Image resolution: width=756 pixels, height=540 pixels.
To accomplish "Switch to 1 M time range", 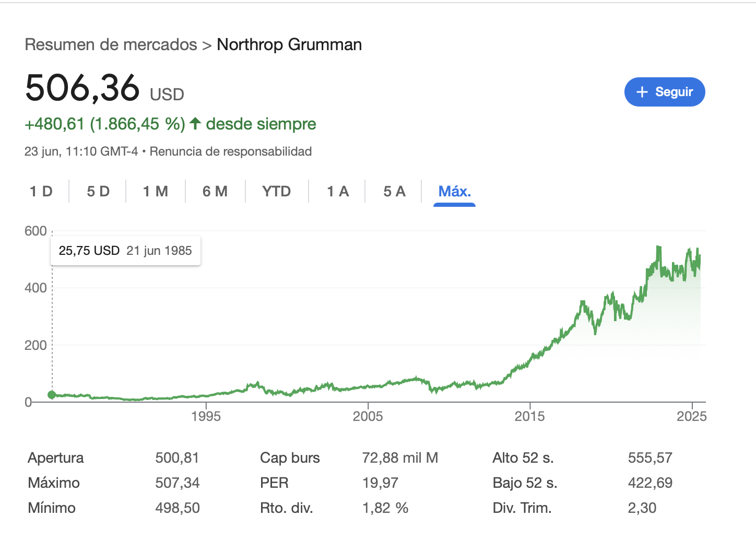I will 156,192.
